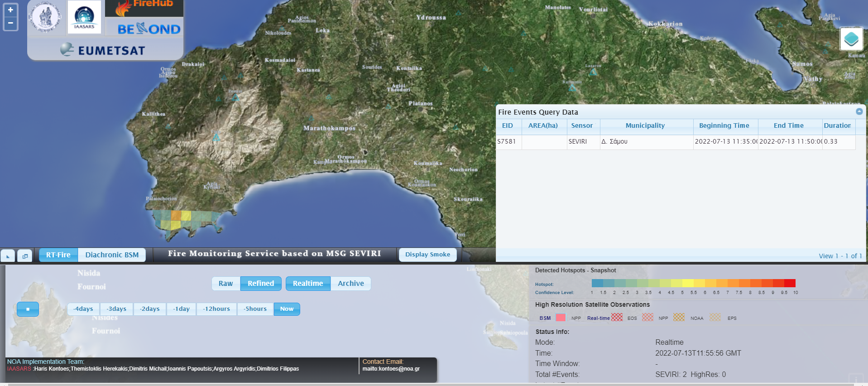Open the mailto:kontoes@noa.gr email link
The image size is (868, 386).
391,369
